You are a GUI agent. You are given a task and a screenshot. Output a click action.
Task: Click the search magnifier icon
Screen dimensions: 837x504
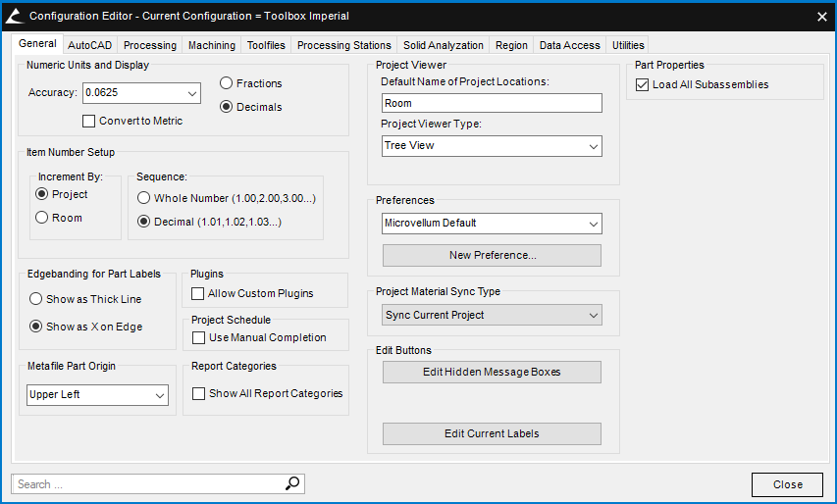pos(291,483)
